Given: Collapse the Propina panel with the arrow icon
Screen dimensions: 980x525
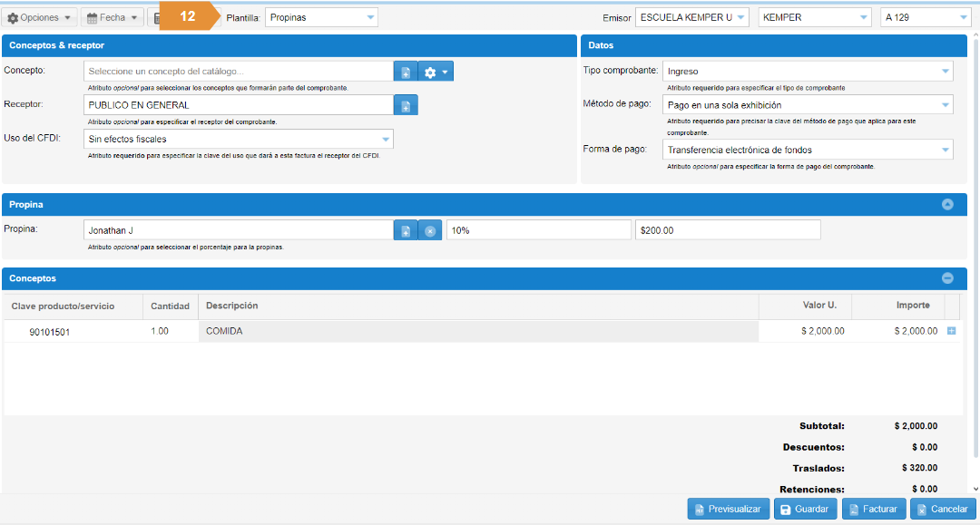Looking at the screenshot, I should pyautogui.click(x=947, y=205).
